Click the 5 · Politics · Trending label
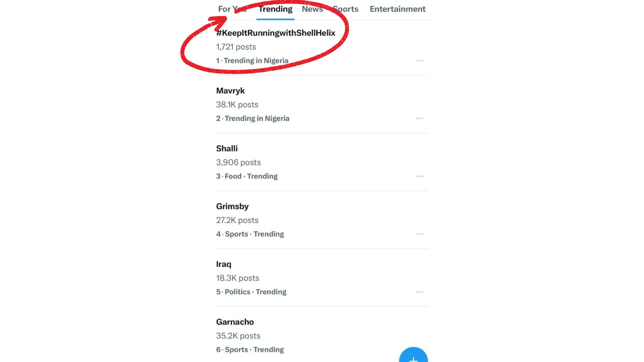This screenshot has width=644, height=362. click(x=251, y=292)
